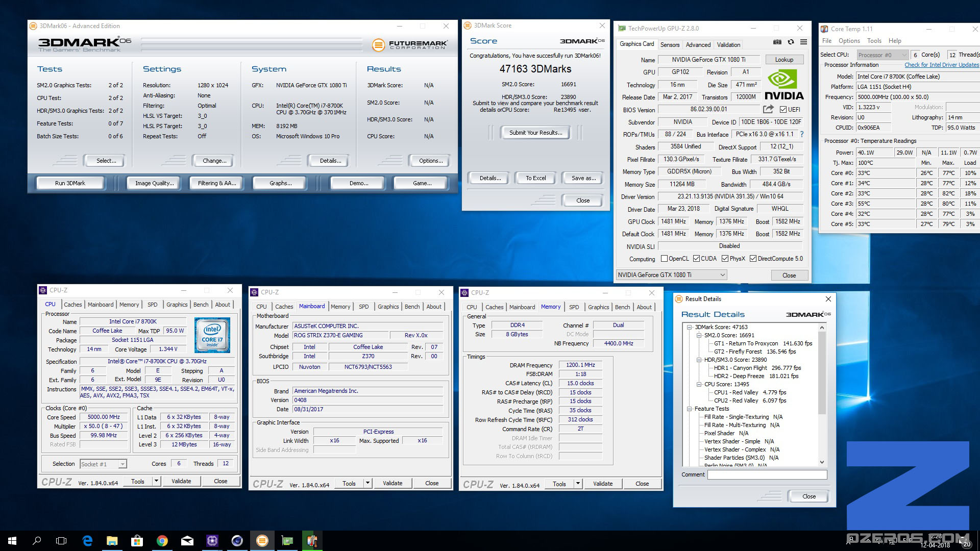980x551 pixels.
Task: Open the GPU-Z hamburger menu
Action: click(x=803, y=42)
